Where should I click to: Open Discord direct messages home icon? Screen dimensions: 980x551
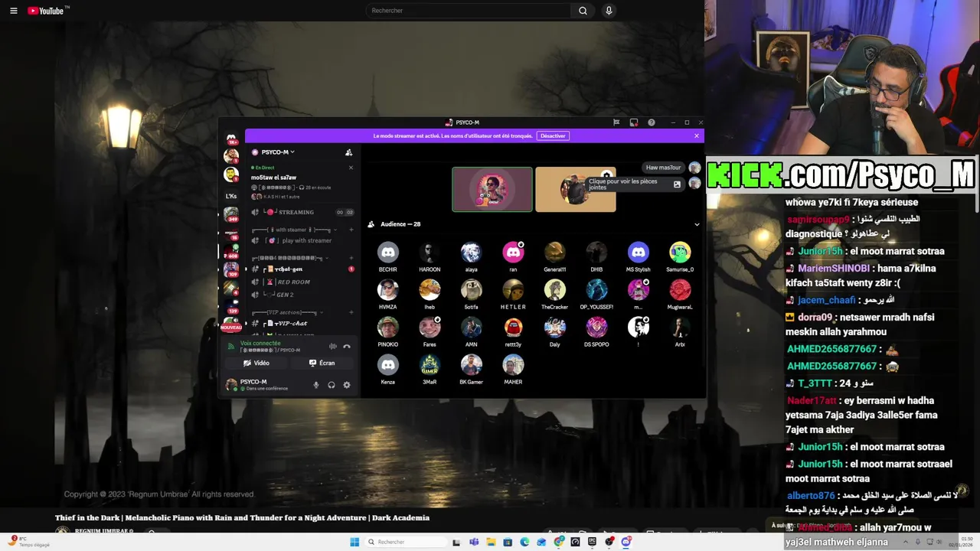coord(231,139)
